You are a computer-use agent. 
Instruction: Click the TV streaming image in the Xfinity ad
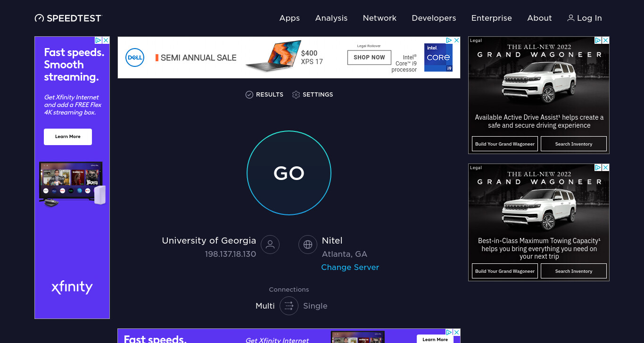72,184
